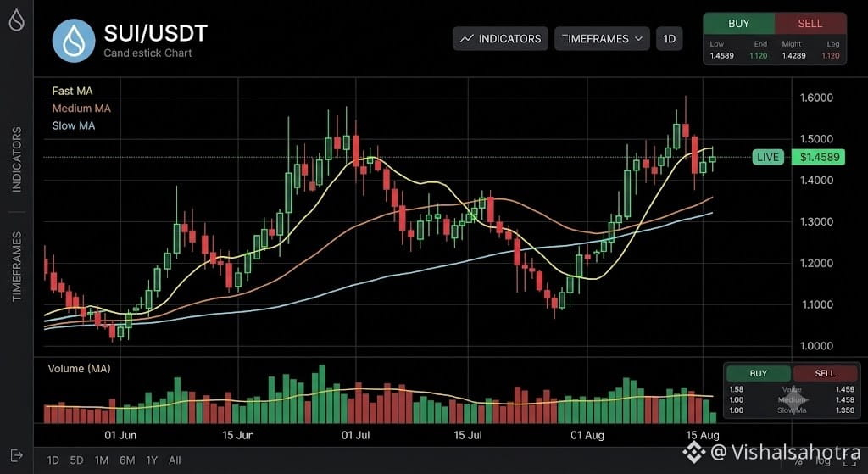Viewport: 868px width, 474px height.
Task: Click the 1.0000 price axis label
Action: coord(816,346)
